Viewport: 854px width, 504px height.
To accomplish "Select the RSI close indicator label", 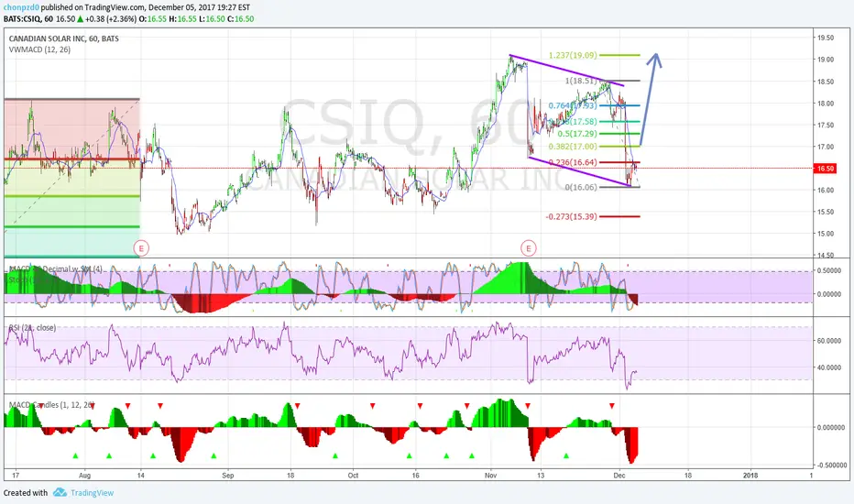I will [x=32, y=327].
